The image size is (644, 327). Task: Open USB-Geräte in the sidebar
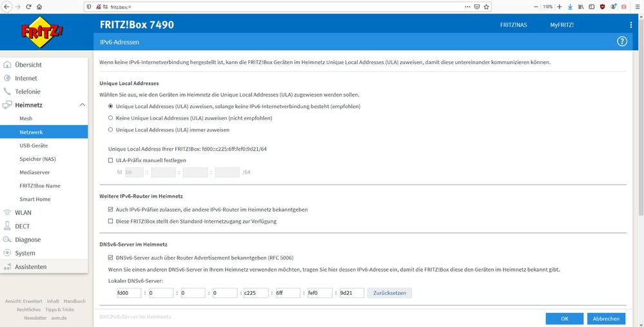point(34,145)
